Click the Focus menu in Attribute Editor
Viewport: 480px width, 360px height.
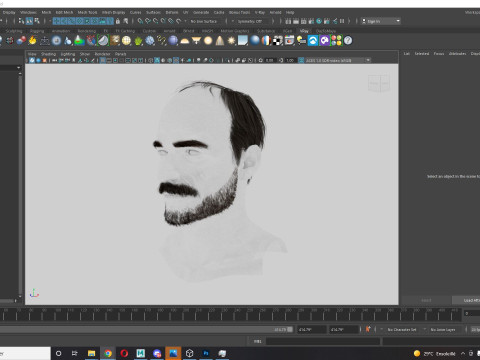(x=439, y=54)
